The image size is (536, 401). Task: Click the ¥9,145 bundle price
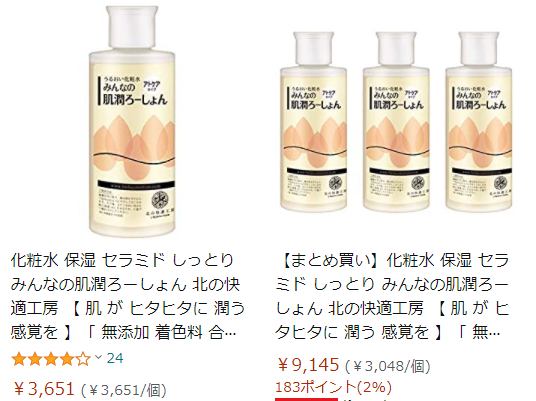click(x=308, y=365)
